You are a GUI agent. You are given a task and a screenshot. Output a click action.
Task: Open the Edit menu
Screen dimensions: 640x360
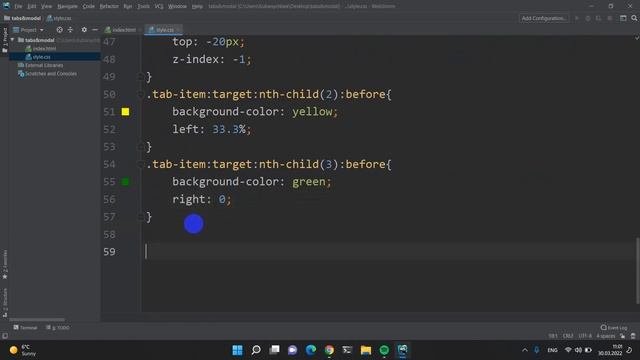click(x=32, y=6)
